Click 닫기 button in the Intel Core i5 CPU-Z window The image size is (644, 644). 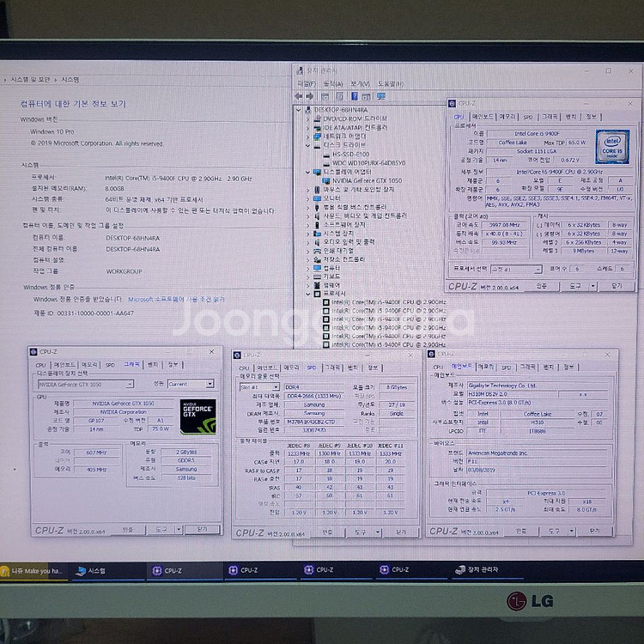[617, 286]
